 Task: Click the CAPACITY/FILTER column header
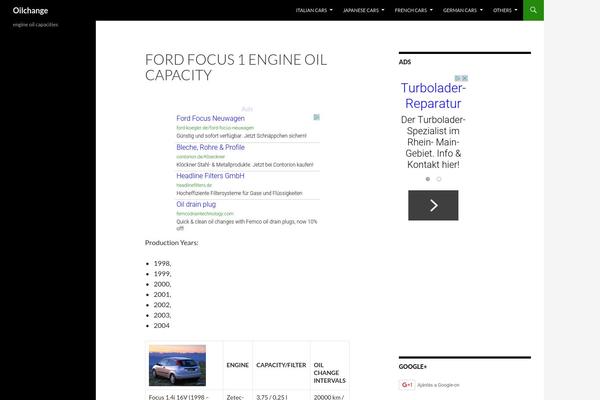[x=281, y=365]
